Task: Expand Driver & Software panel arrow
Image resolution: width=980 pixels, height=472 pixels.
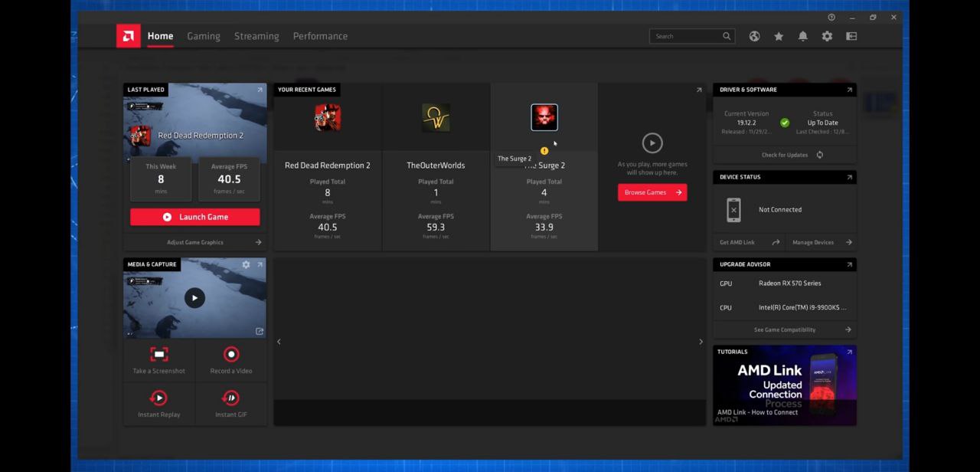Action: click(x=849, y=90)
